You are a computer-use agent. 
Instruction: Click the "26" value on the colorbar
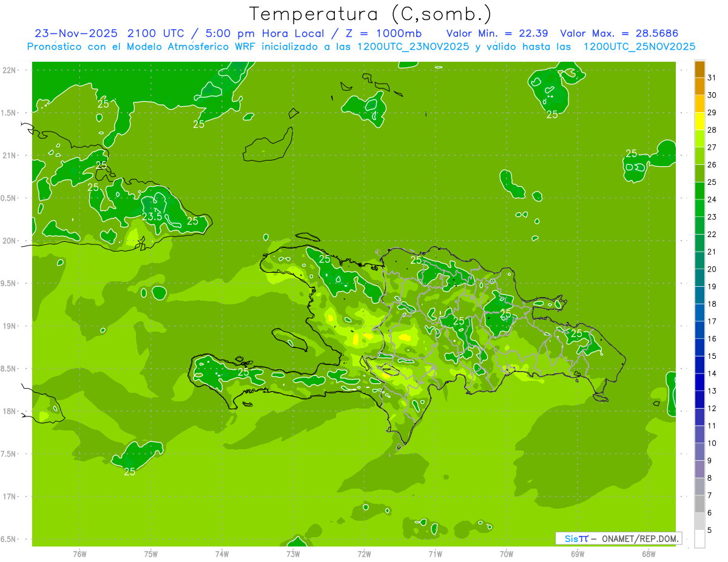click(712, 164)
